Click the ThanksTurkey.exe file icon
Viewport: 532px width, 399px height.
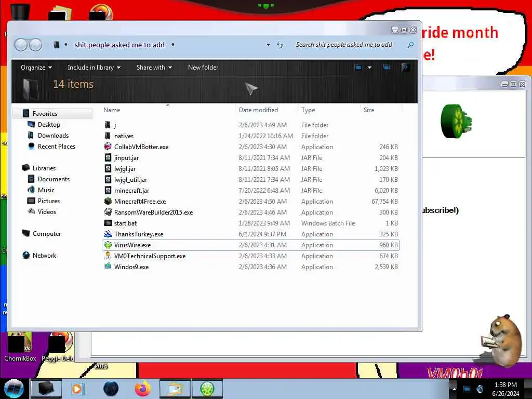tap(108, 234)
